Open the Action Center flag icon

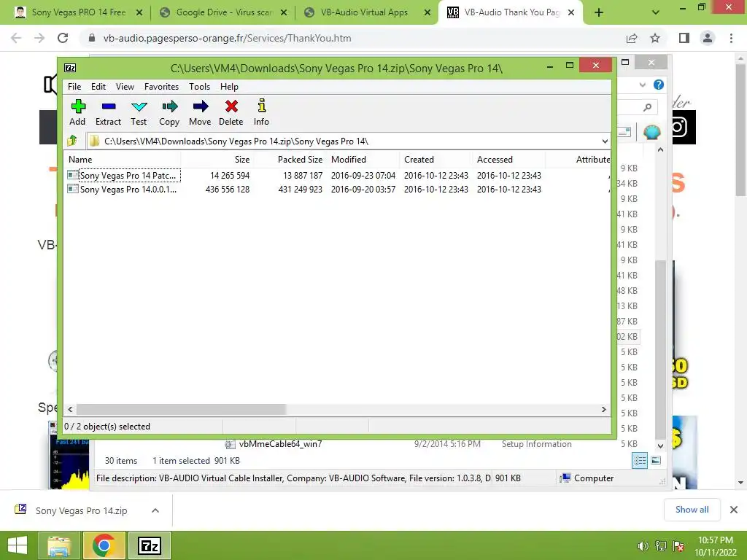678,546
